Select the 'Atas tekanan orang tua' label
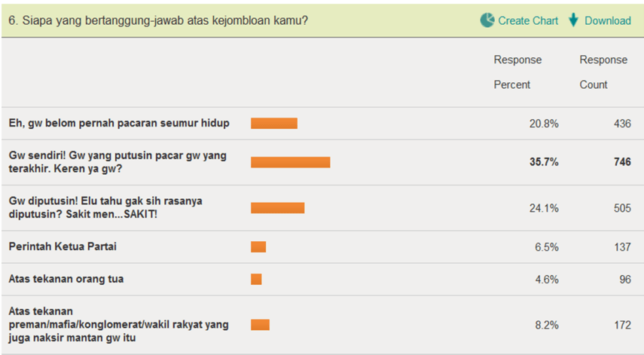The width and height of the screenshot is (644, 355). coord(66,279)
